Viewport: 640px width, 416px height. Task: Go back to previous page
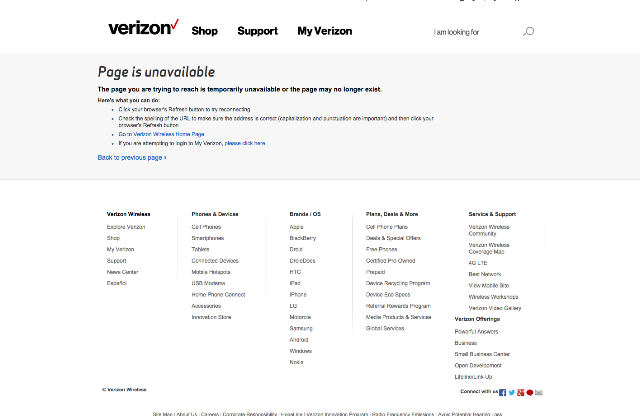[132, 157]
